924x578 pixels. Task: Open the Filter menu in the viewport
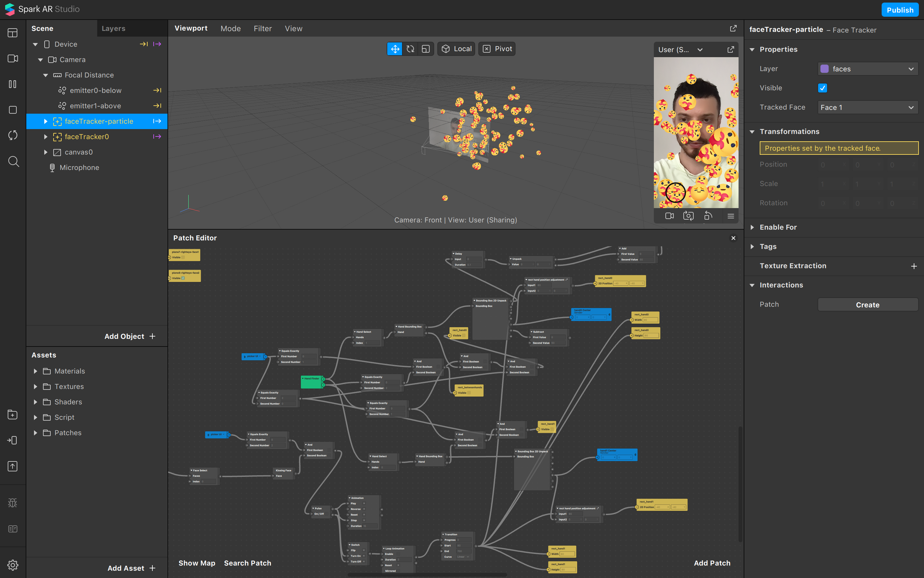pos(263,29)
